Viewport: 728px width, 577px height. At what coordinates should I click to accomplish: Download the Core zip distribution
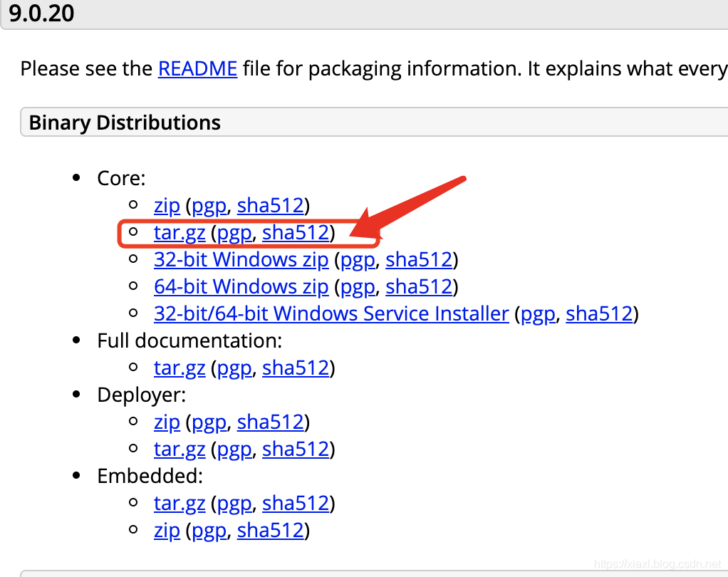coord(167,206)
